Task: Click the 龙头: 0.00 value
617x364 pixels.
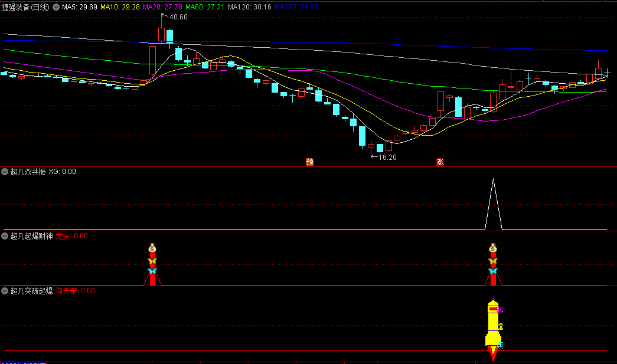Action: click(71, 236)
